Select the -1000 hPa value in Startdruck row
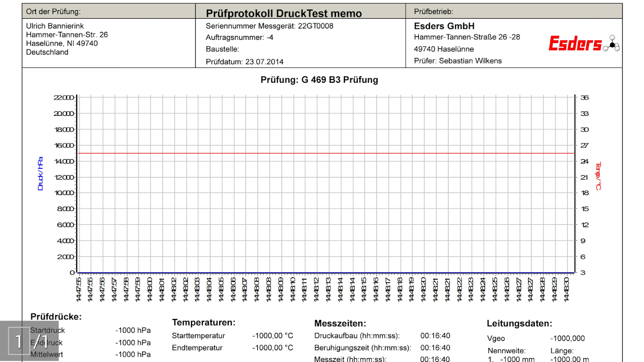This screenshot has height=362, width=644. (x=133, y=330)
